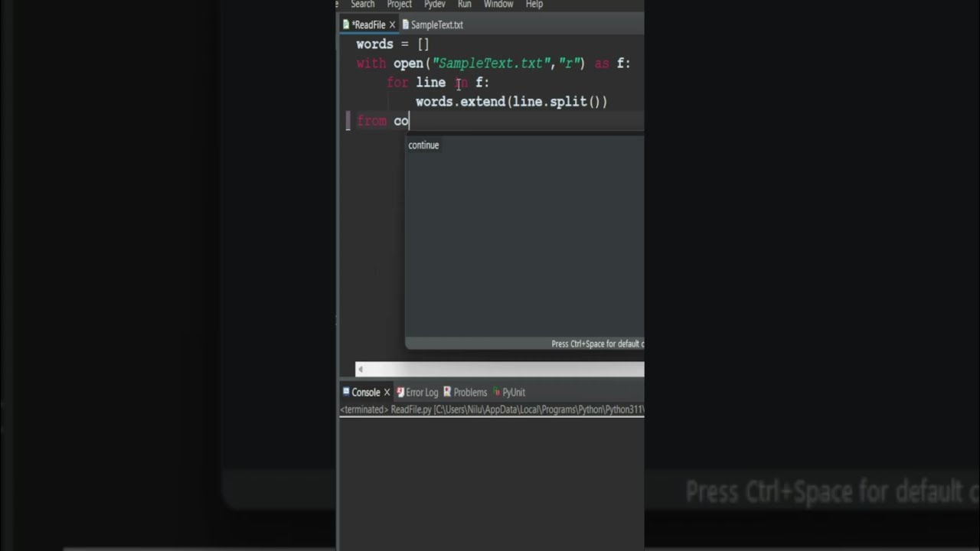The width and height of the screenshot is (980, 551).
Task: Click the Console tab icon
Action: (x=346, y=392)
